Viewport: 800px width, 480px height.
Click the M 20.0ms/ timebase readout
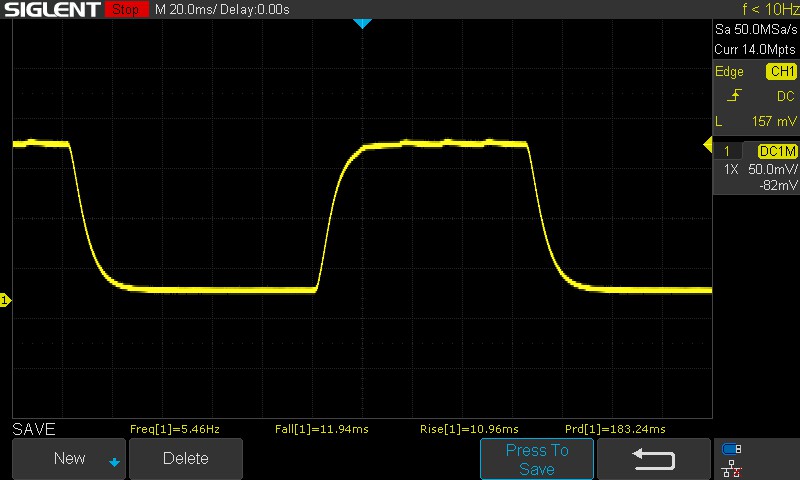[185, 9]
